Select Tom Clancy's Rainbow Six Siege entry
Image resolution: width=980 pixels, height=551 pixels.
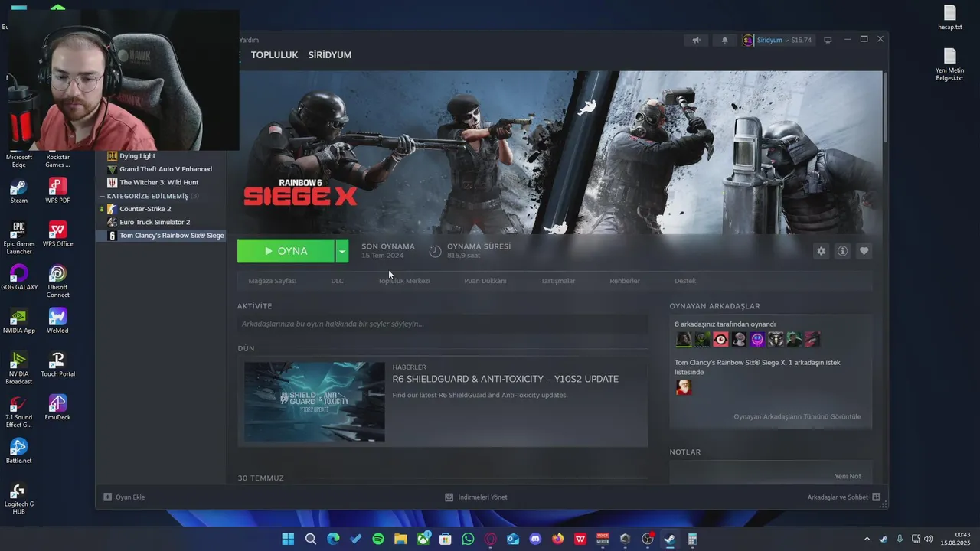[161, 236]
